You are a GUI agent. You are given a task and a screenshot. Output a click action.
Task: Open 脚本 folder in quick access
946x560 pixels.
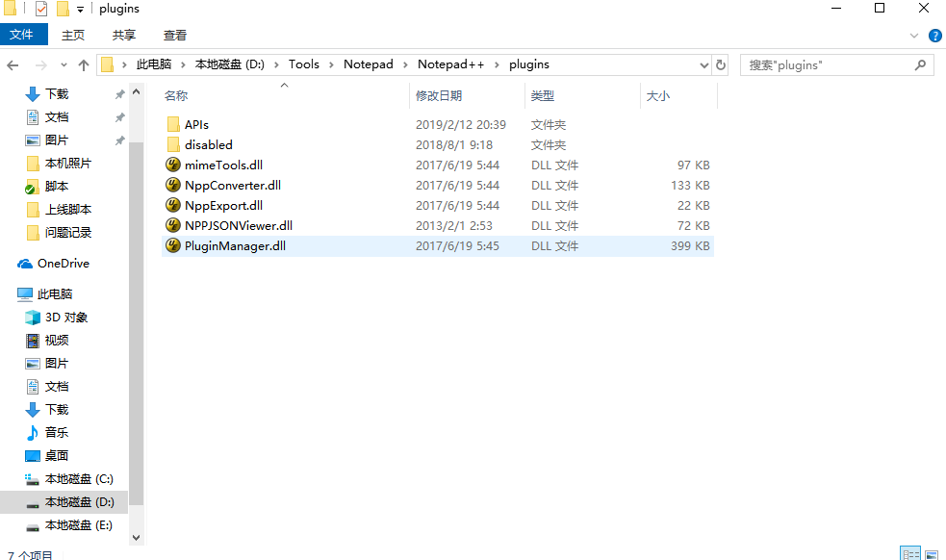(46, 187)
